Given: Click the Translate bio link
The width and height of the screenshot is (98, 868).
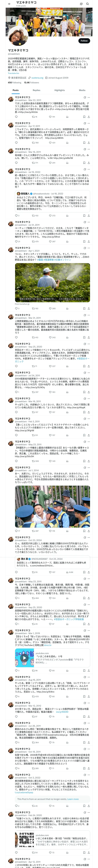Looking at the screenshot, I should tap(14, 73).
